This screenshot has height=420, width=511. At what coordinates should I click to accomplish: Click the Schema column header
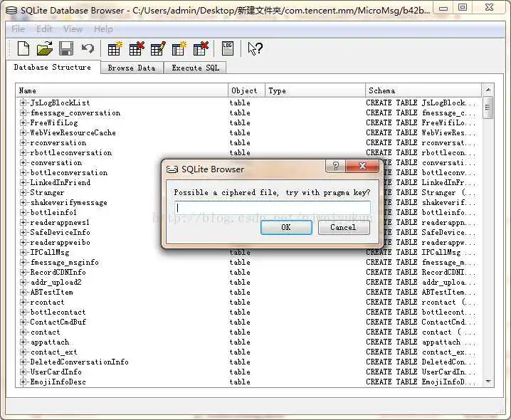423,90
